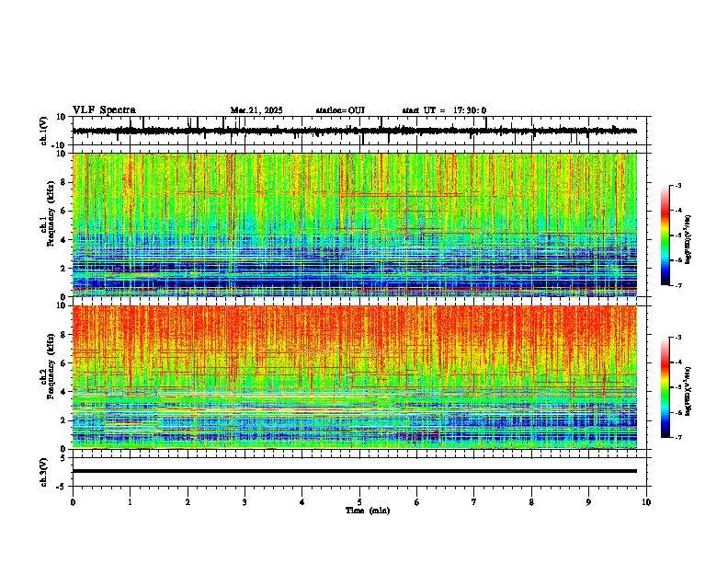Image resolution: width=728 pixels, height=563 pixels.
Task: Click the time axis tick label "9"
Action: click(588, 502)
